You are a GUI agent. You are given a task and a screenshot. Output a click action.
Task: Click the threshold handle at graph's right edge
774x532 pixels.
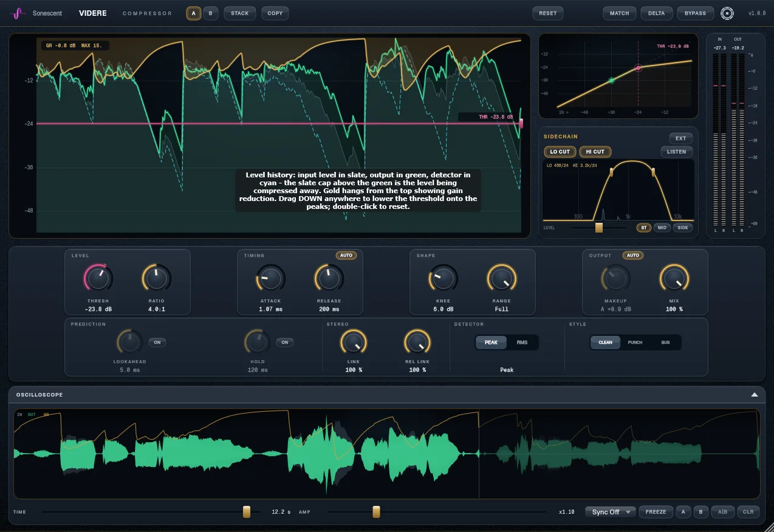[x=521, y=123]
